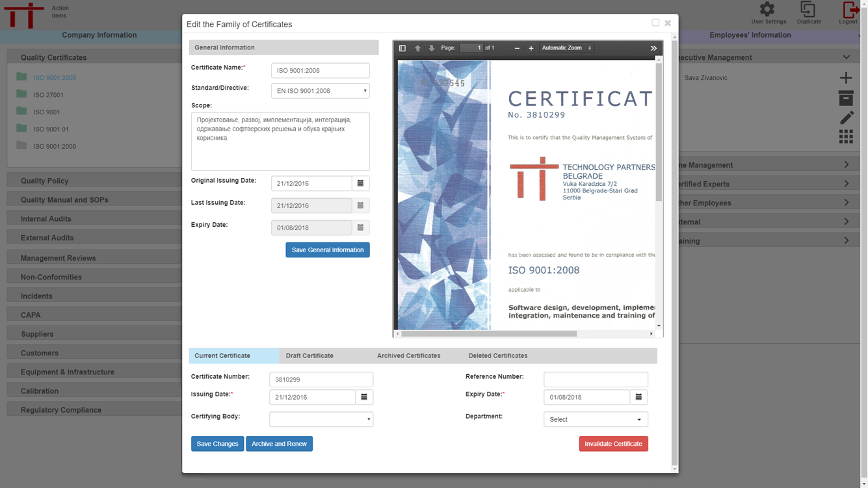Viewport: 868px width, 488px height.
Task: Open calendar for Original Issuing Date
Action: pos(361,183)
